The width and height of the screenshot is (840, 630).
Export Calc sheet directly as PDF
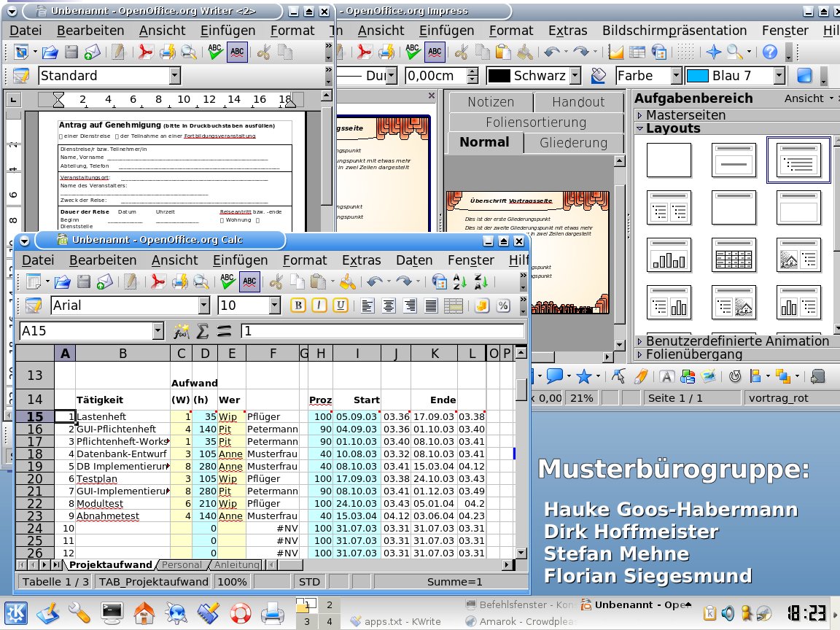point(157,281)
